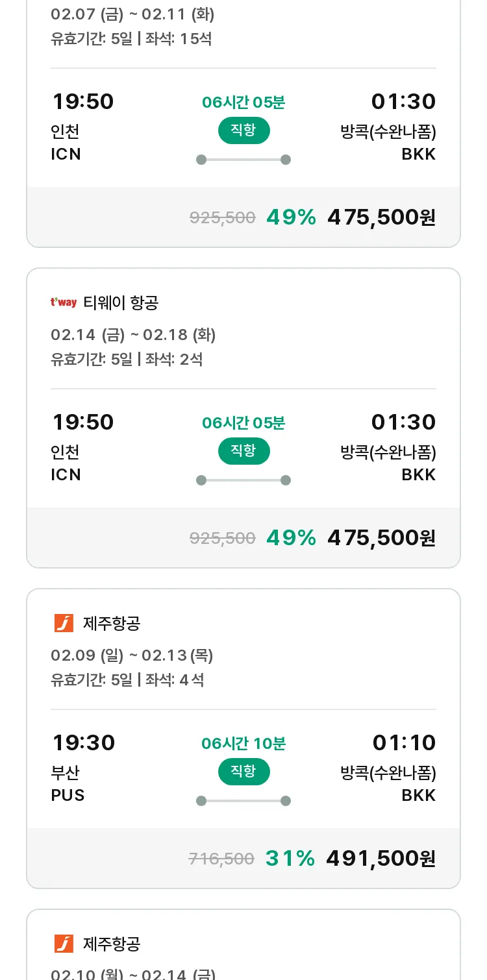This screenshot has height=980, width=487.
Task: Tap the 직항 badge on the 02.07 flight card
Action: 243,130
